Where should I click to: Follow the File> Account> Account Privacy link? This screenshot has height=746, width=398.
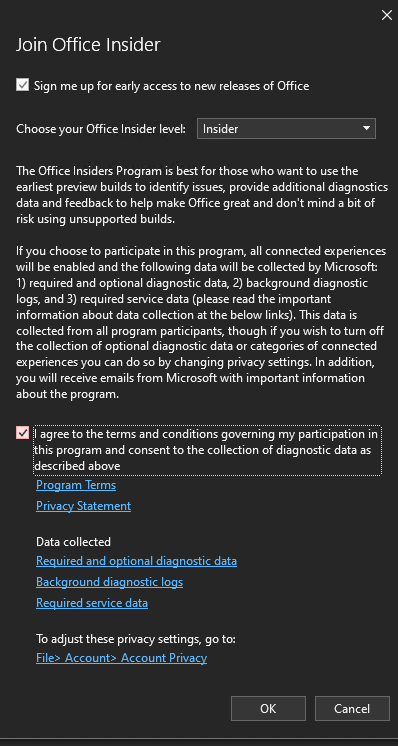click(121, 658)
